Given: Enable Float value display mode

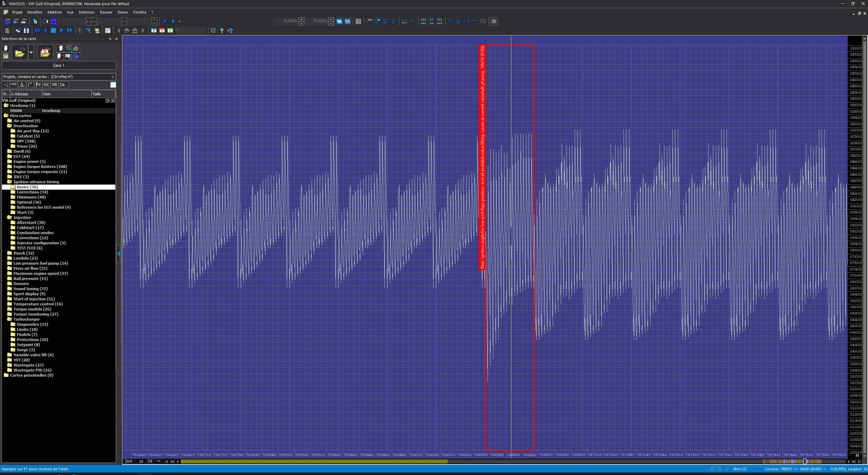Looking at the screenshot, I should coord(394,21).
